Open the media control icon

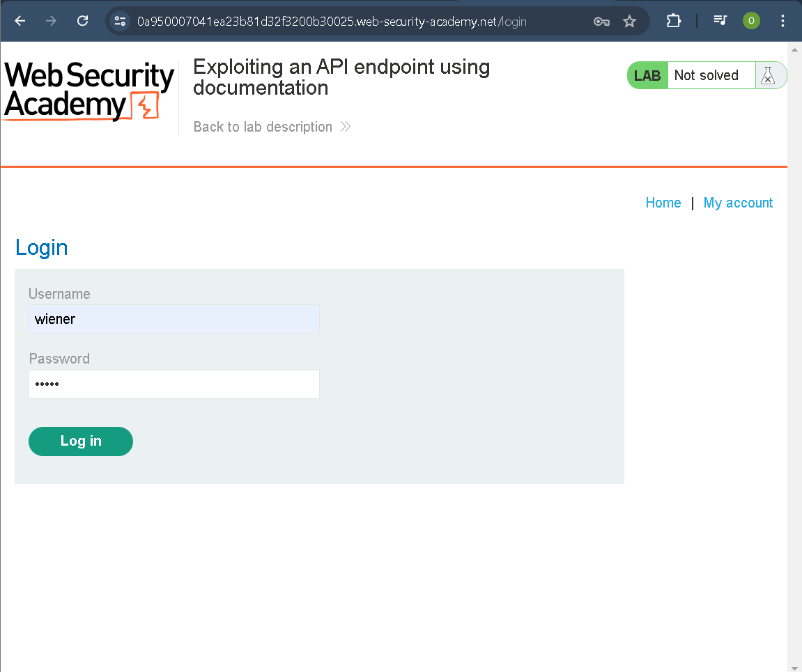coord(720,21)
